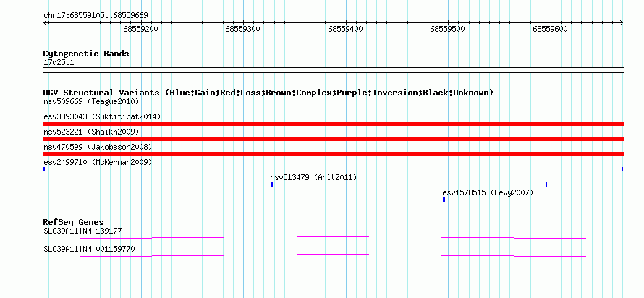Select the 68559400 ruler position label
Image resolution: width=644 pixels, height=298 pixels.
coord(345,29)
